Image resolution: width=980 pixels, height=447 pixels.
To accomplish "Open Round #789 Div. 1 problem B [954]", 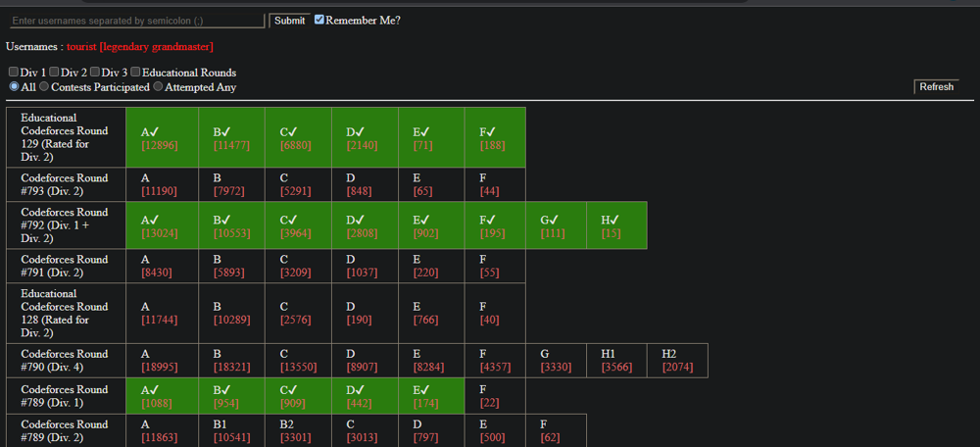I will point(231,396).
